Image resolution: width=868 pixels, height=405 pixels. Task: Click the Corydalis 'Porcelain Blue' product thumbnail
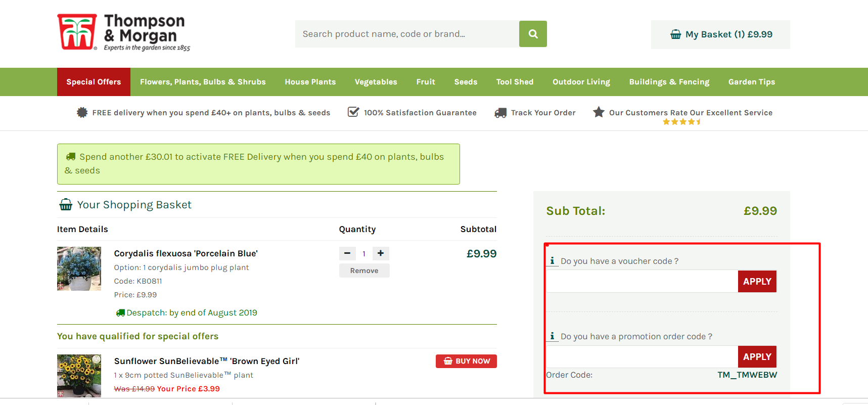pyautogui.click(x=79, y=268)
